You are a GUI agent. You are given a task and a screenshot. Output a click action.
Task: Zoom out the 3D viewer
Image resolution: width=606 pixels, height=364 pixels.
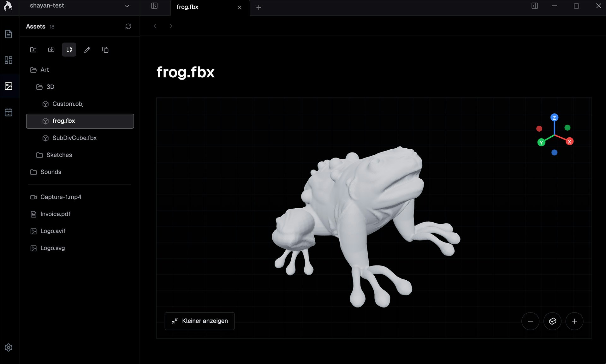point(531,321)
